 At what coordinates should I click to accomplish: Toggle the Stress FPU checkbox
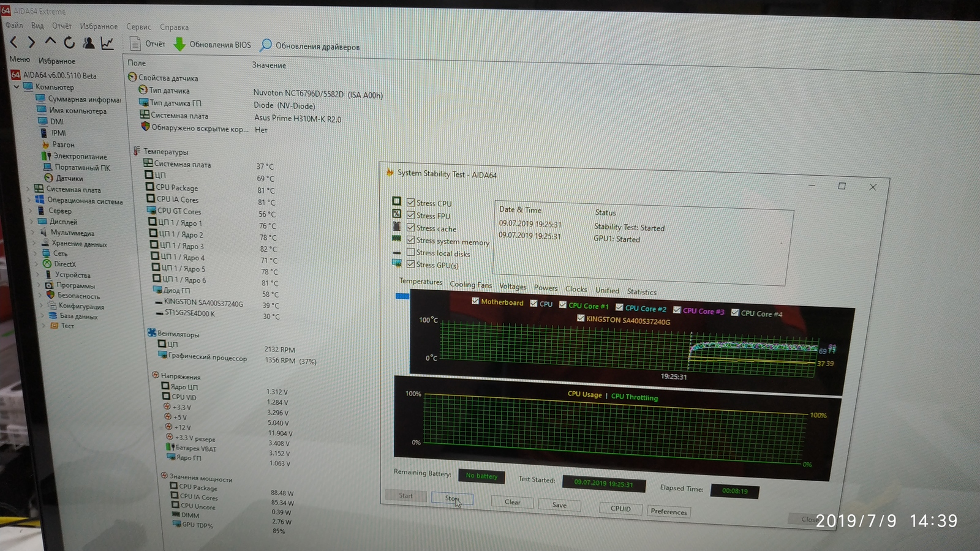(410, 215)
